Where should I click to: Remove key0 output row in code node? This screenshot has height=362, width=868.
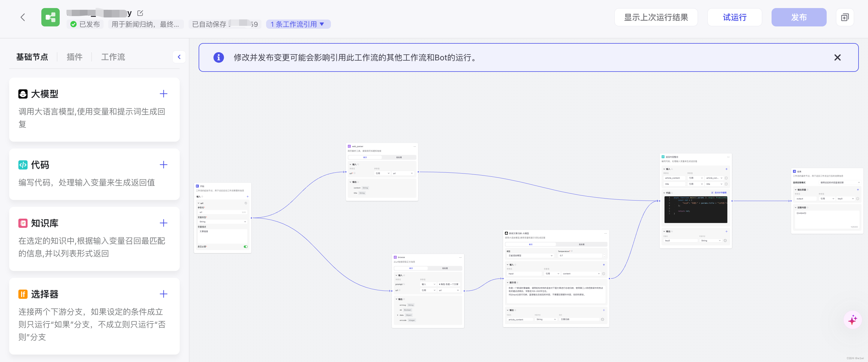[725, 240]
